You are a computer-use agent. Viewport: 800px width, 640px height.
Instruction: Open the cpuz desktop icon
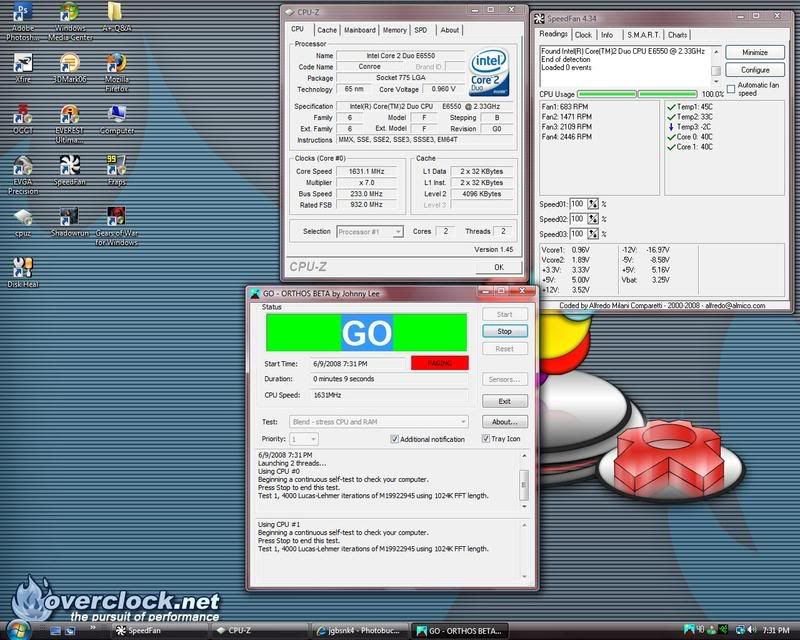click(x=23, y=223)
